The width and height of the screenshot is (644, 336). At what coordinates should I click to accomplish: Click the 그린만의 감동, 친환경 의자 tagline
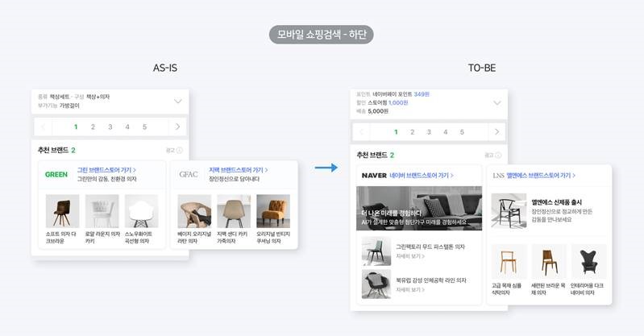click(x=106, y=179)
